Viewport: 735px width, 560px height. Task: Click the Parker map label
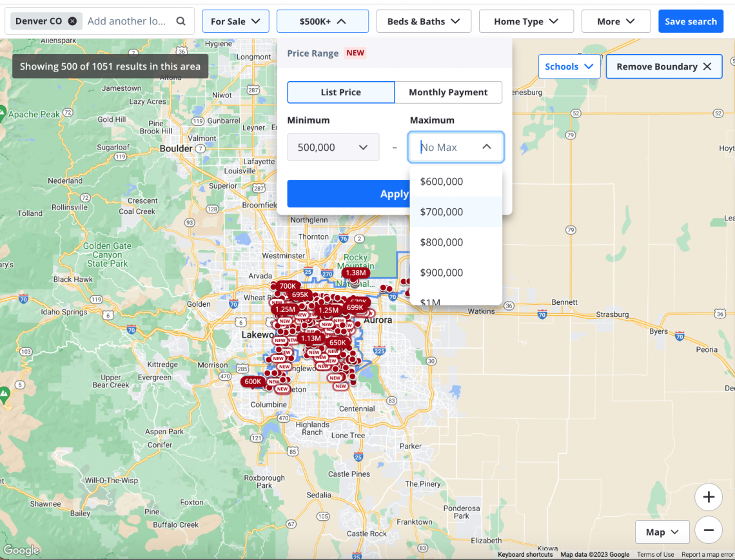point(411,446)
